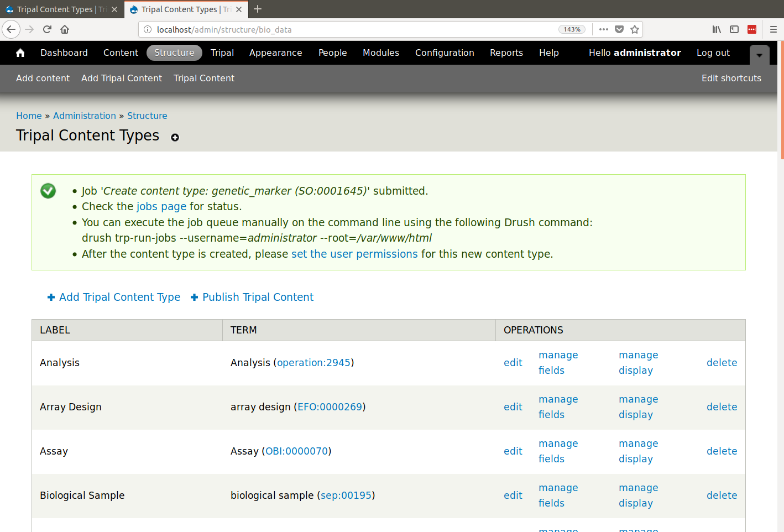The width and height of the screenshot is (784, 532).
Task: Collapse the shortcuts drawer arrow
Action: (759, 55)
